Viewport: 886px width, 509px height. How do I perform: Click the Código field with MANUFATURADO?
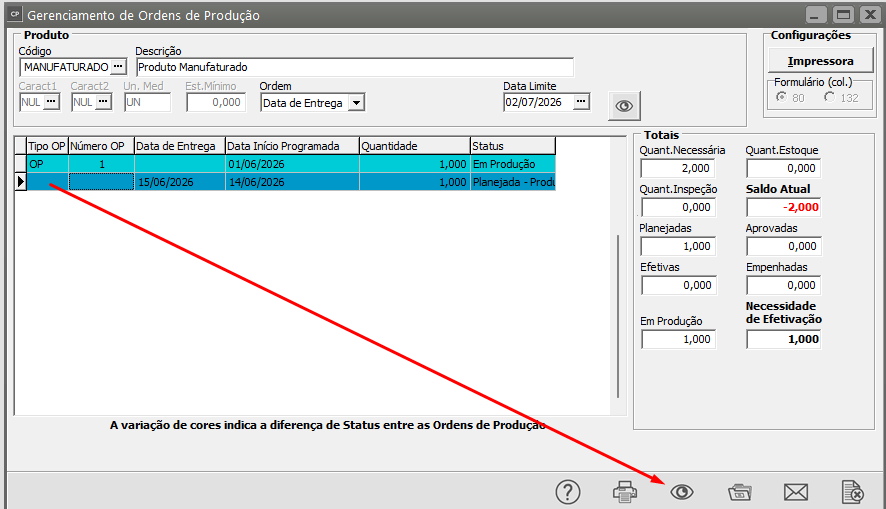pos(66,67)
